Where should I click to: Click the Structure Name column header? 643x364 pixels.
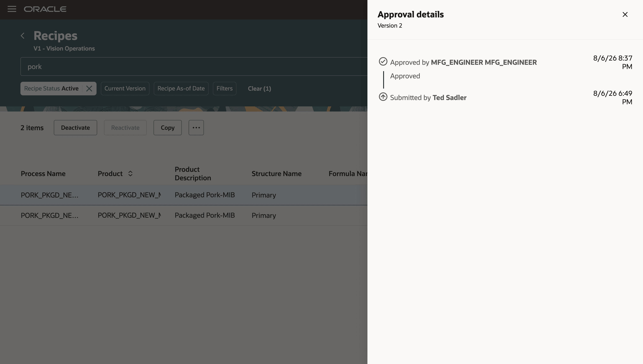tap(277, 174)
